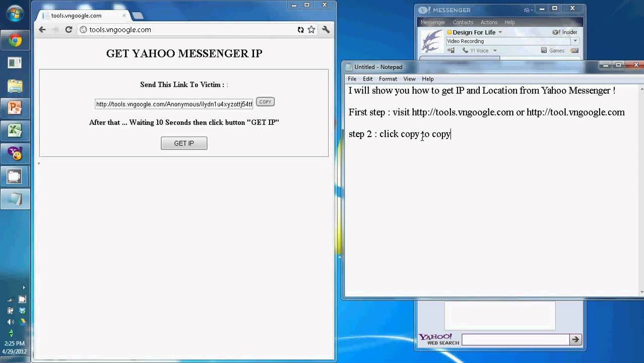Expand the Y! Voice dropdown arrow
This screenshot has height=363, width=644.
click(x=495, y=50)
